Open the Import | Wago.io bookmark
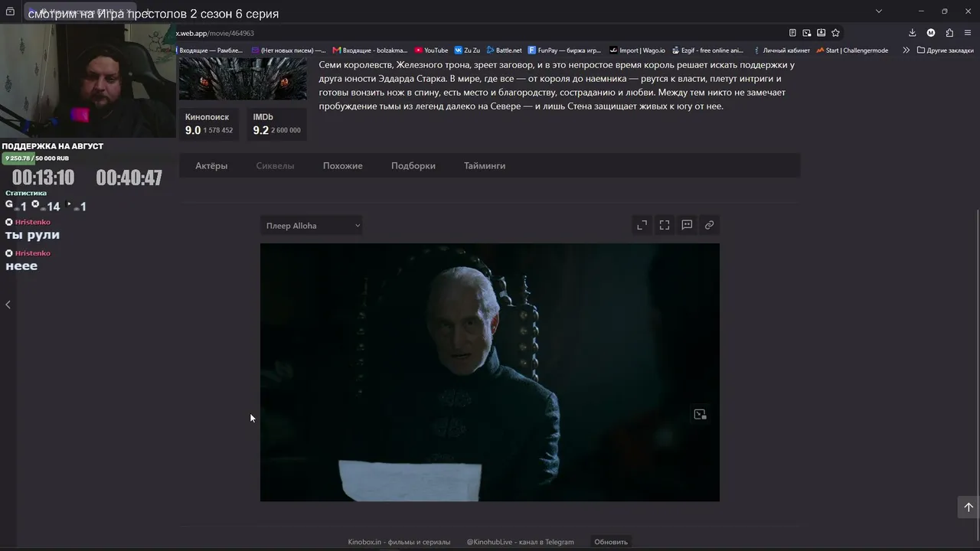 637,51
